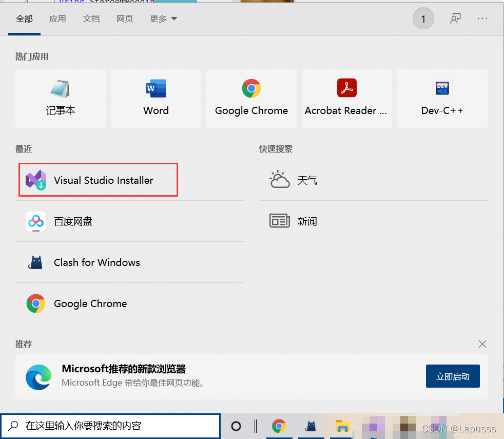Launch Google Chrome tile in top apps
Viewport: 504px width, 439px height.
[251, 99]
